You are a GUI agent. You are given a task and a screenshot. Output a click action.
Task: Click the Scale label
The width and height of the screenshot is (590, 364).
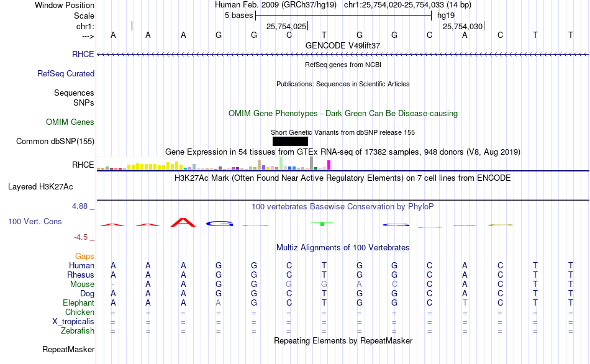(84, 16)
